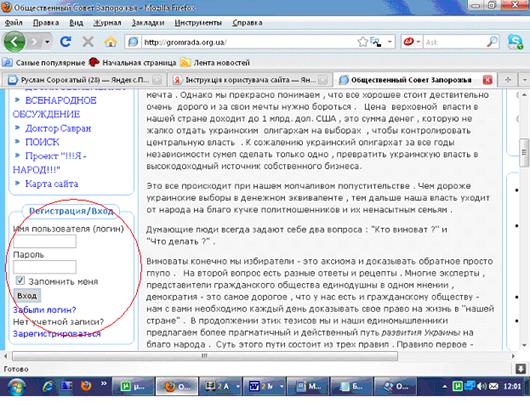Open the Закладки menu
Image resolution: width=530 pixels, height=408 pixels.
pos(148,23)
